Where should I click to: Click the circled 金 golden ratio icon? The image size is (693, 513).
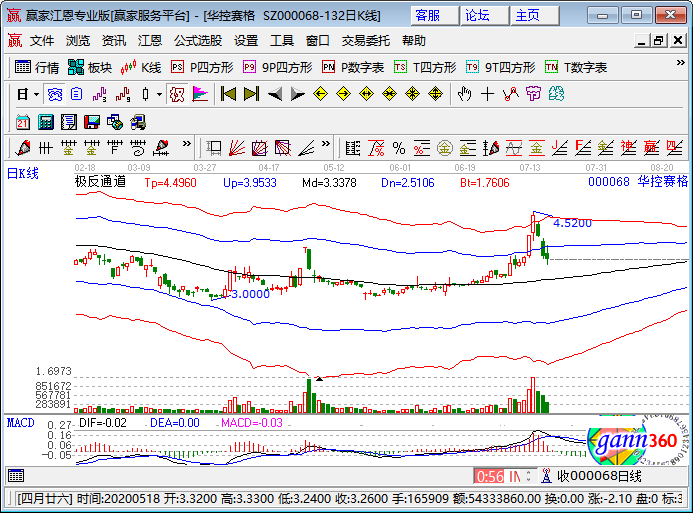click(x=445, y=148)
